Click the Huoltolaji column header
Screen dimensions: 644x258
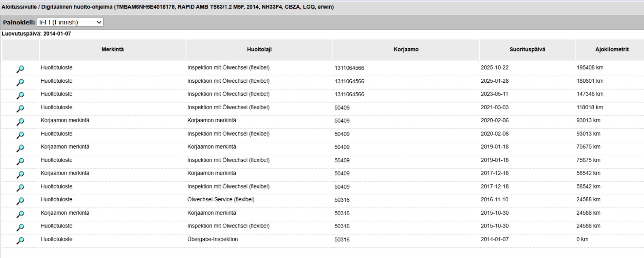[259, 49]
